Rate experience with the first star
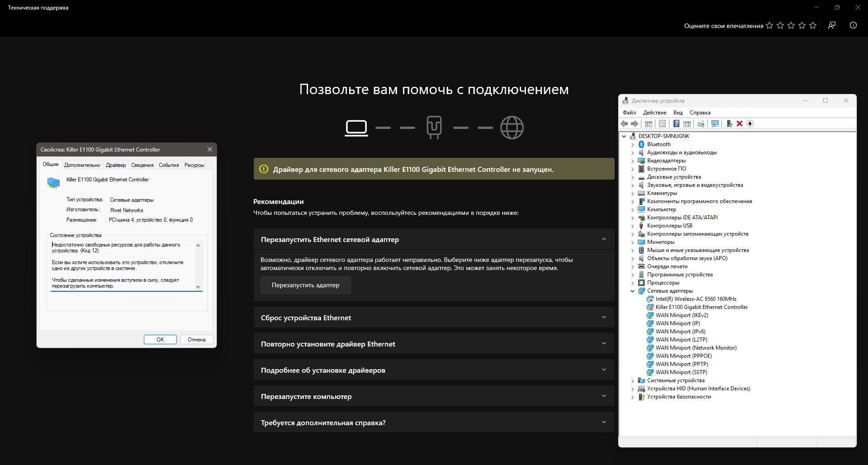868x465 pixels. tap(769, 26)
